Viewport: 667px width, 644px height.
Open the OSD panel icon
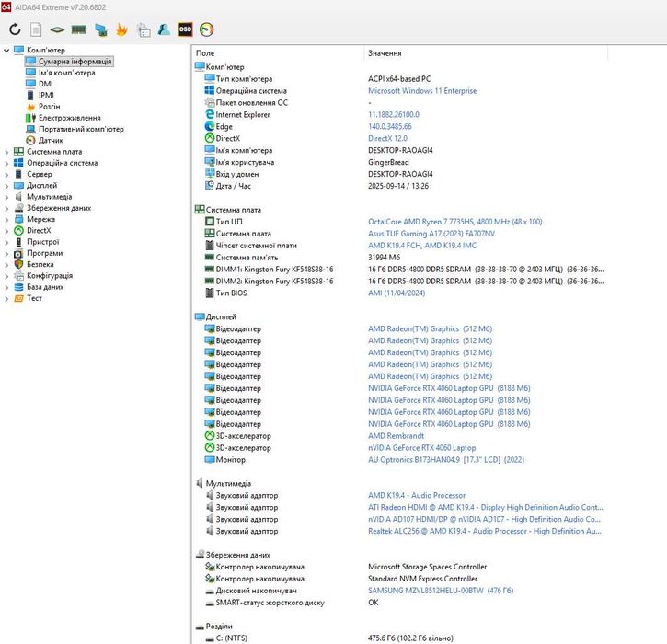185,29
